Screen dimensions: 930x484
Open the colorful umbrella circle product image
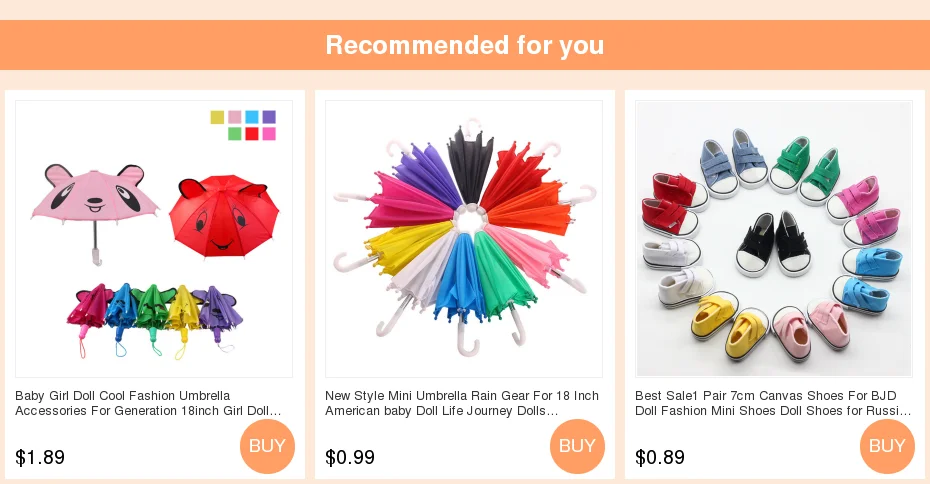click(x=464, y=238)
